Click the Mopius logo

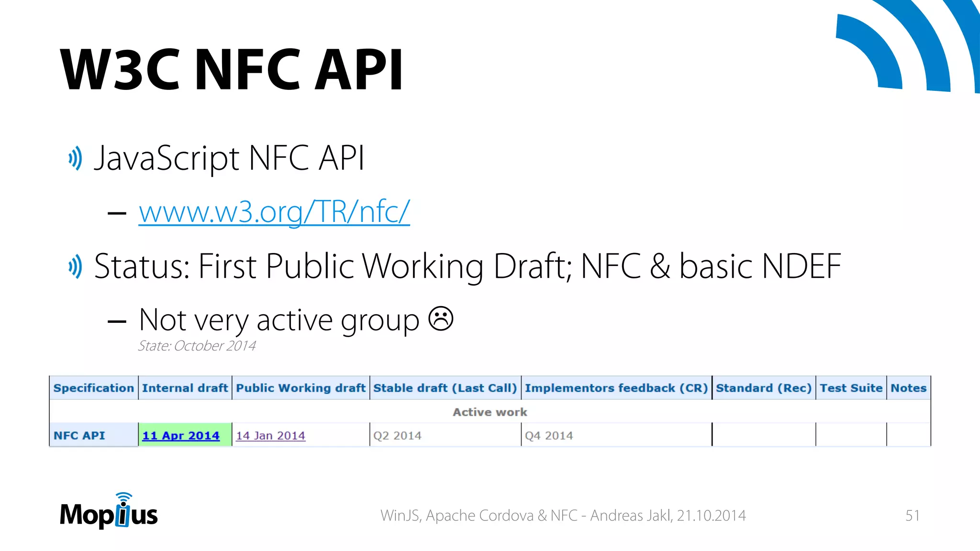[x=109, y=511]
